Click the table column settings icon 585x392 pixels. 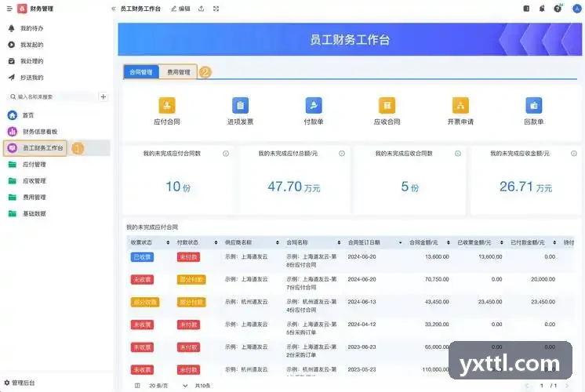(x=137, y=386)
